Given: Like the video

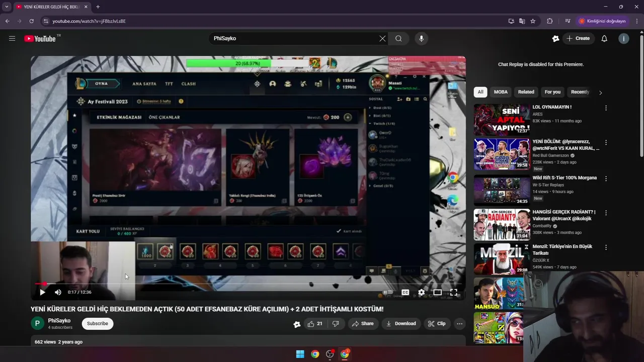Looking at the screenshot, I should pyautogui.click(x=315, y=324).
